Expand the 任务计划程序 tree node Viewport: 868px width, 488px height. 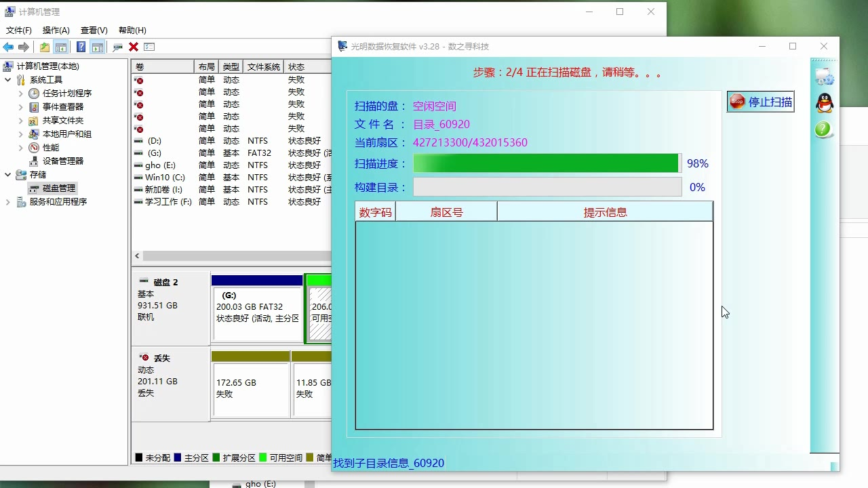point(20,94)
